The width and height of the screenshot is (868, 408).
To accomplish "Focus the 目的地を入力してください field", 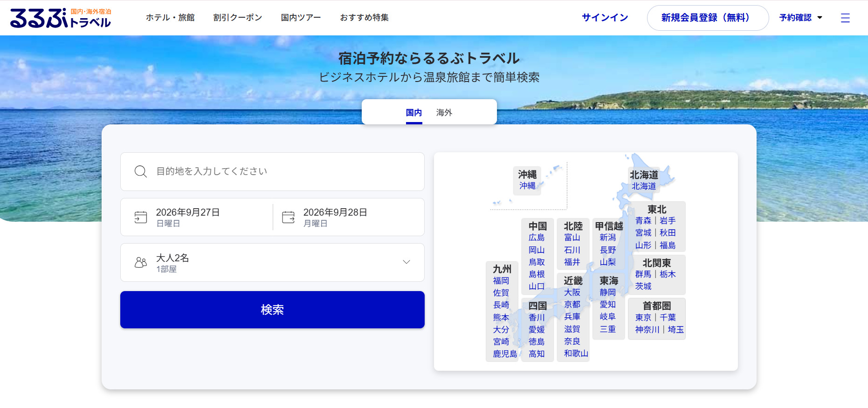I will click(272, 171).
